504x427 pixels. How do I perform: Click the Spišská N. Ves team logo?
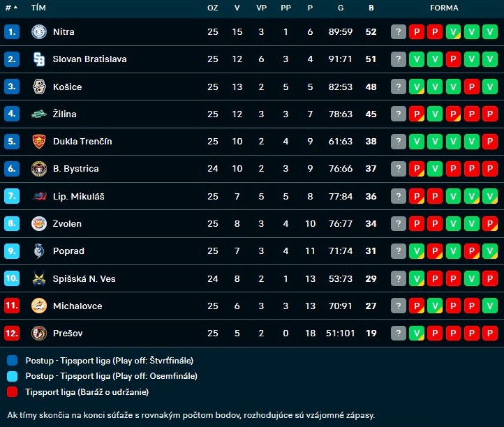39,278
